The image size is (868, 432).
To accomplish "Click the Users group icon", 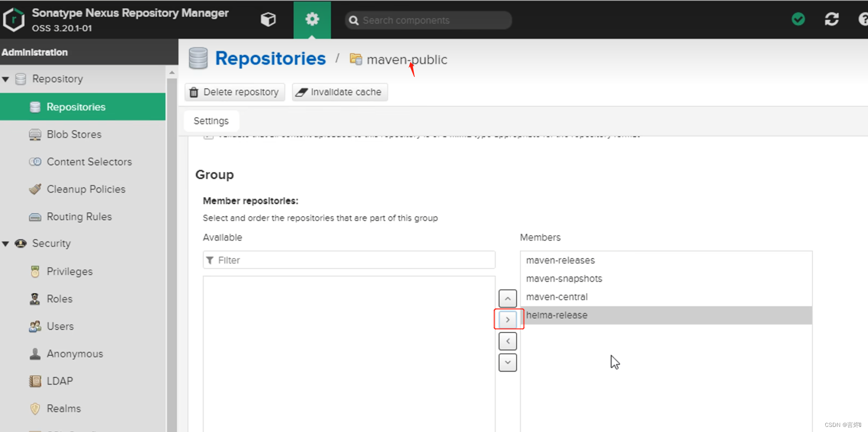I will (x=35, y=326).
